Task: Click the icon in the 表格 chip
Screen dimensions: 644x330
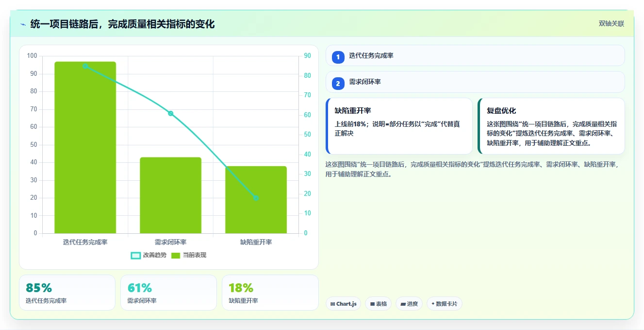Action: click(372, 304)
